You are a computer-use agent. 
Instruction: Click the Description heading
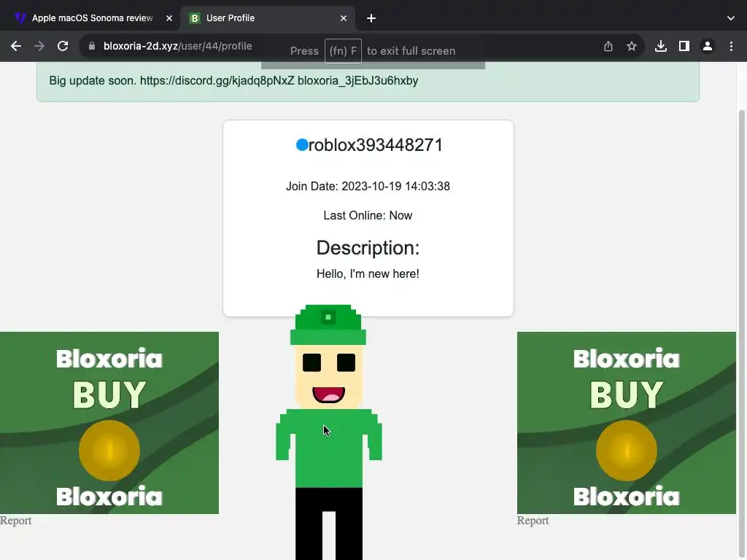pos(368,248)
